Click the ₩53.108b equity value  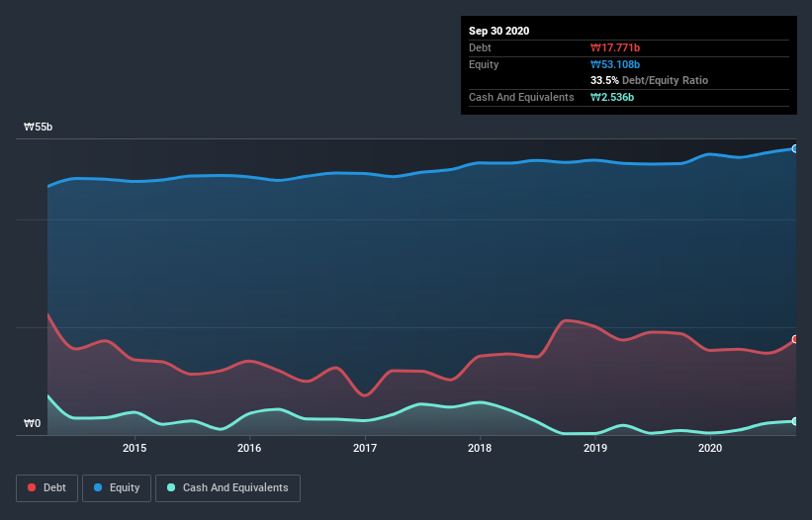(615, 64)
